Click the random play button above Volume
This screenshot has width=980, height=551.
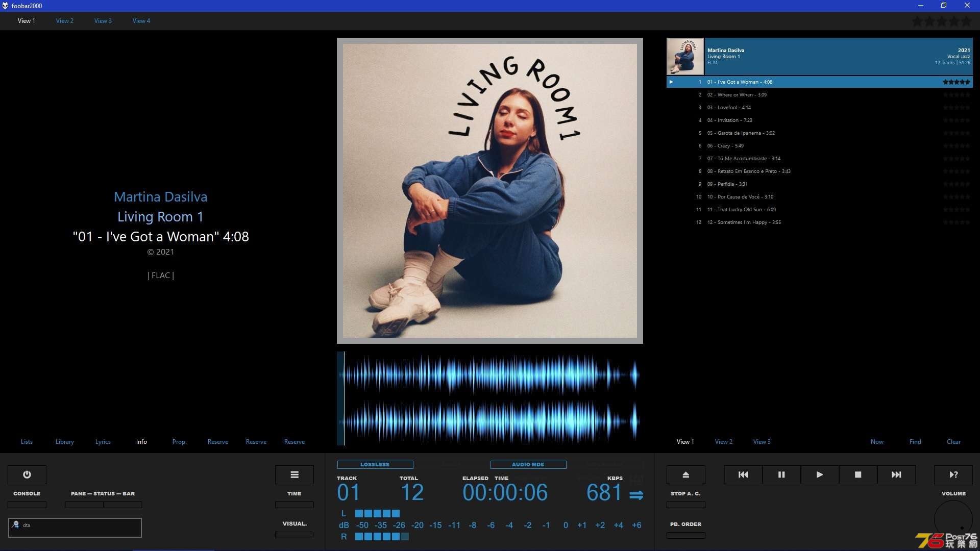pos(953,474)
